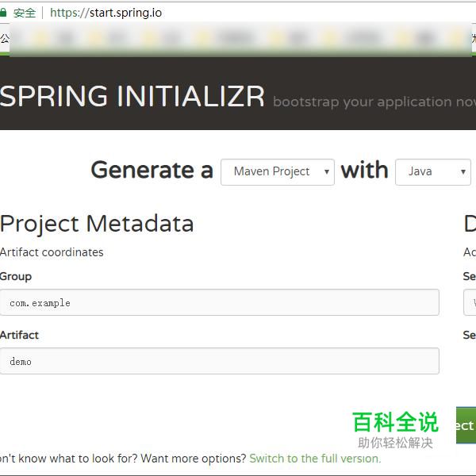
Task: Click the Artifact field label
Action: pos(19,335)
